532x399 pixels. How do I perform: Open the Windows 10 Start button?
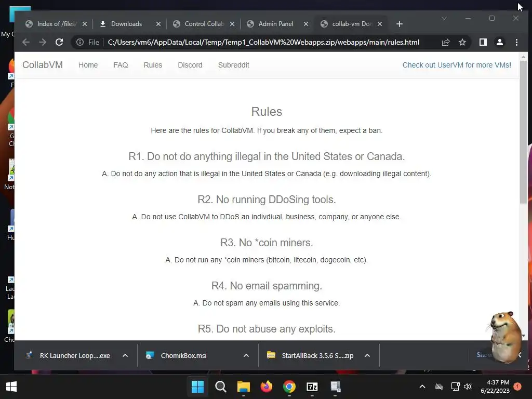[11, 387]
